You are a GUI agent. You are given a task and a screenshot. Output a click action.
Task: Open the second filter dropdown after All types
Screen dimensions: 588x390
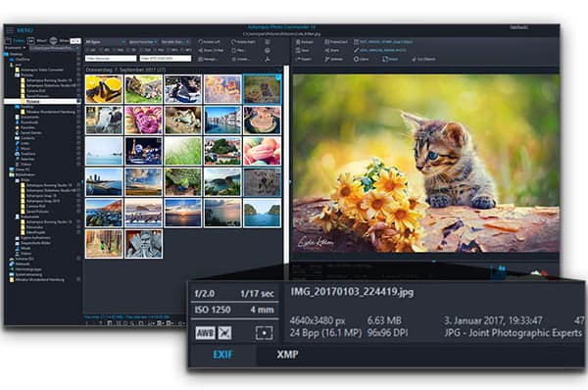pos(143,42)
